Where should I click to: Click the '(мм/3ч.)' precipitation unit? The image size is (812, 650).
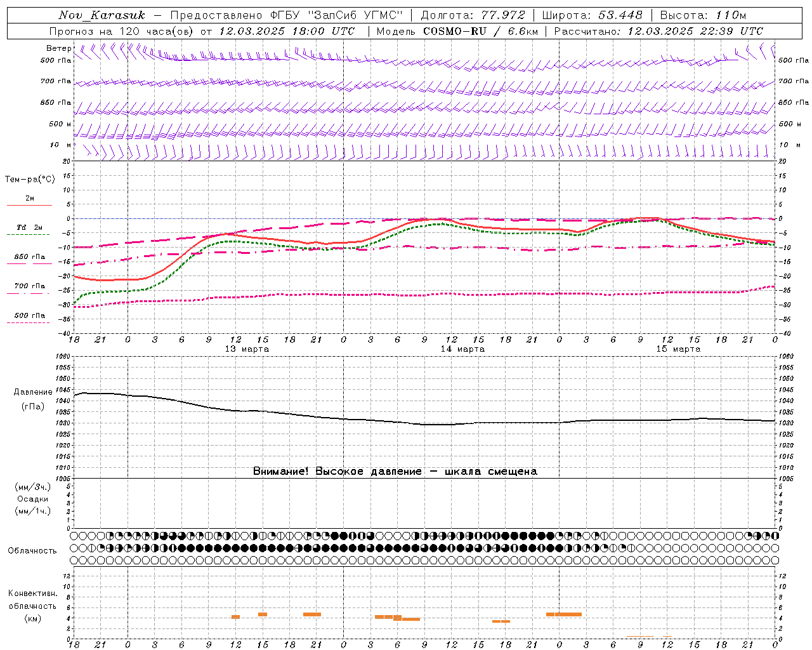[33, 487]
